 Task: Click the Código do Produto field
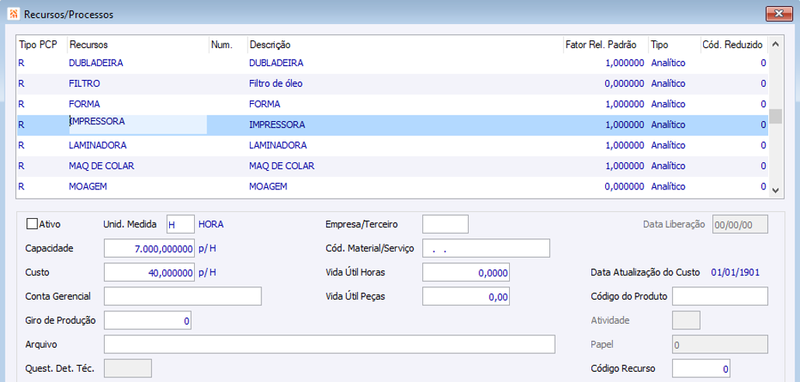point(720,296)
